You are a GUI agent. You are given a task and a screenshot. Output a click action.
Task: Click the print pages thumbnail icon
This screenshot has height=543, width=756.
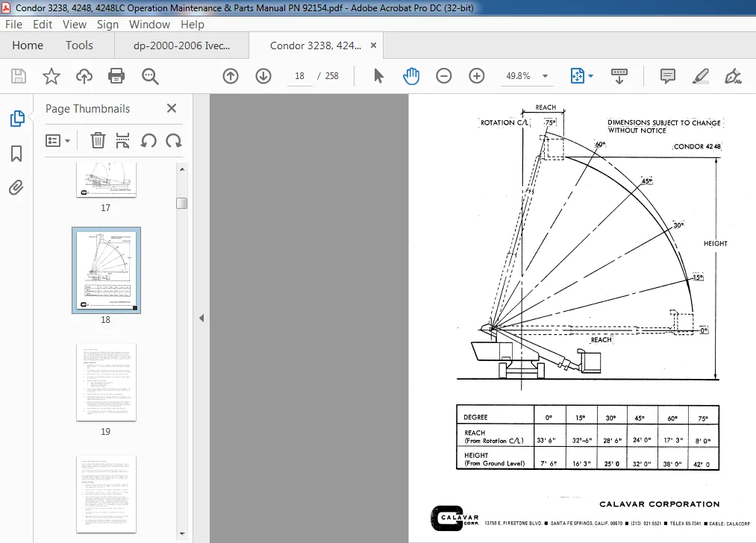pos(122,141)
